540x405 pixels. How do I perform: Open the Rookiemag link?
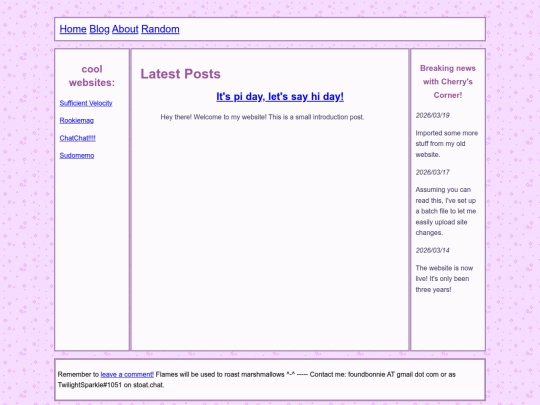click(x=76, y=120)
